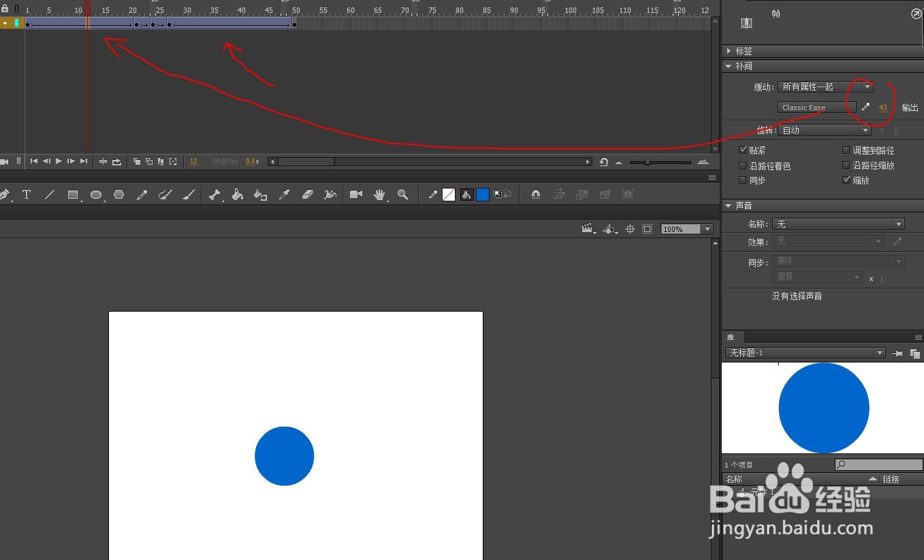Open the 旋转 自动 dropdown
Screen dimensions: 924x560
click(825, 130)
